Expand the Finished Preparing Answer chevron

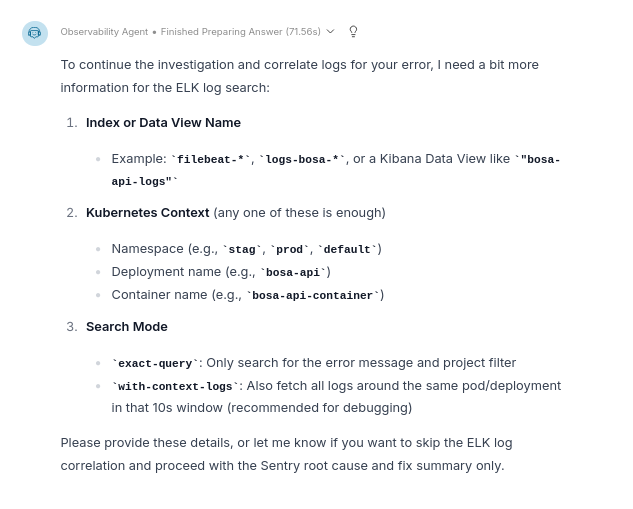click(331, 31)
